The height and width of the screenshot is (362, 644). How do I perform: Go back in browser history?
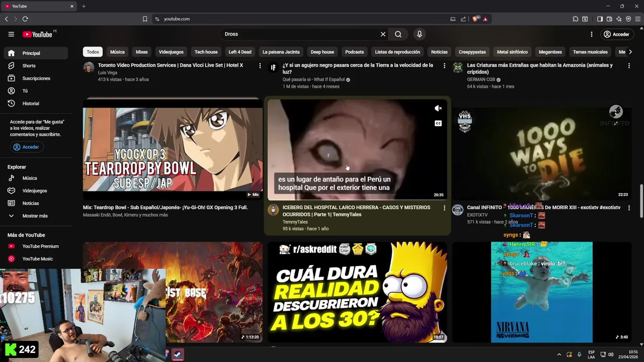point(7,19)
